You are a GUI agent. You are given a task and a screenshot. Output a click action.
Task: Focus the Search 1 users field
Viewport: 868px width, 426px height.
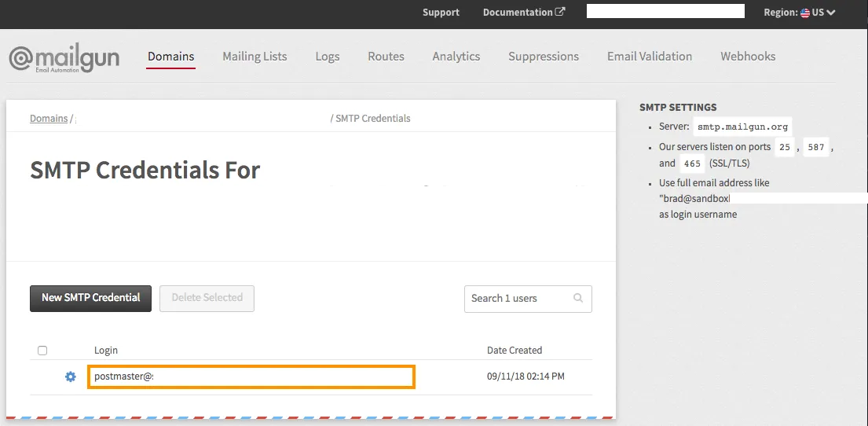pyautogui.click(x=518, y=299)
